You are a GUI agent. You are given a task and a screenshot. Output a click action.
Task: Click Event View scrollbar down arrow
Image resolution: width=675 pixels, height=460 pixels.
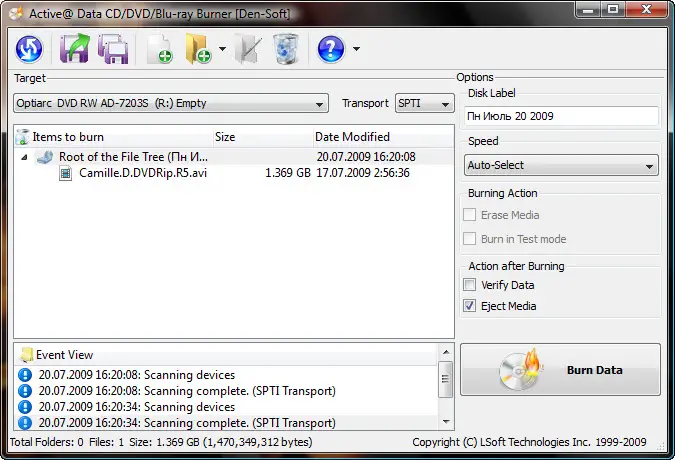(446, 422)
